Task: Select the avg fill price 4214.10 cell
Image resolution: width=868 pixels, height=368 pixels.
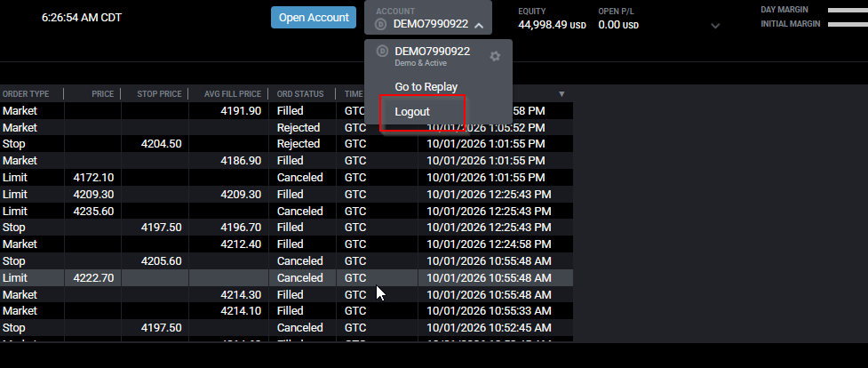Action: pyautogui.click(x=241, y=310)
